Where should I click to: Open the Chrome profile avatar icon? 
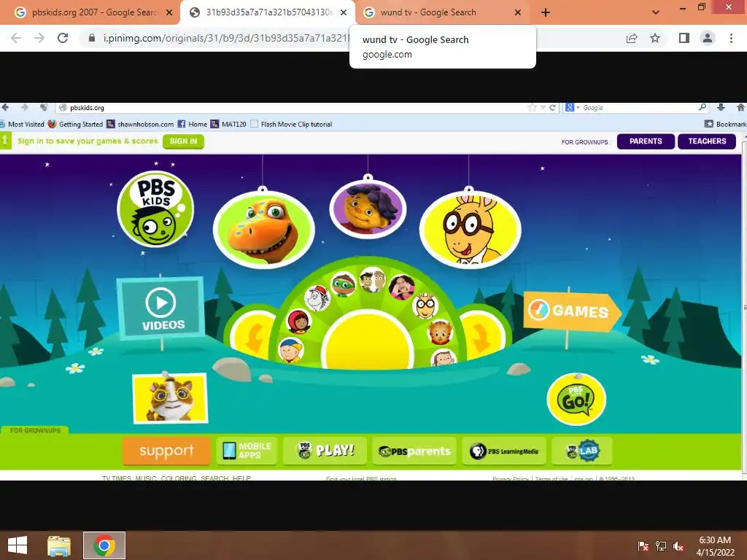click(x=708, y=38)
